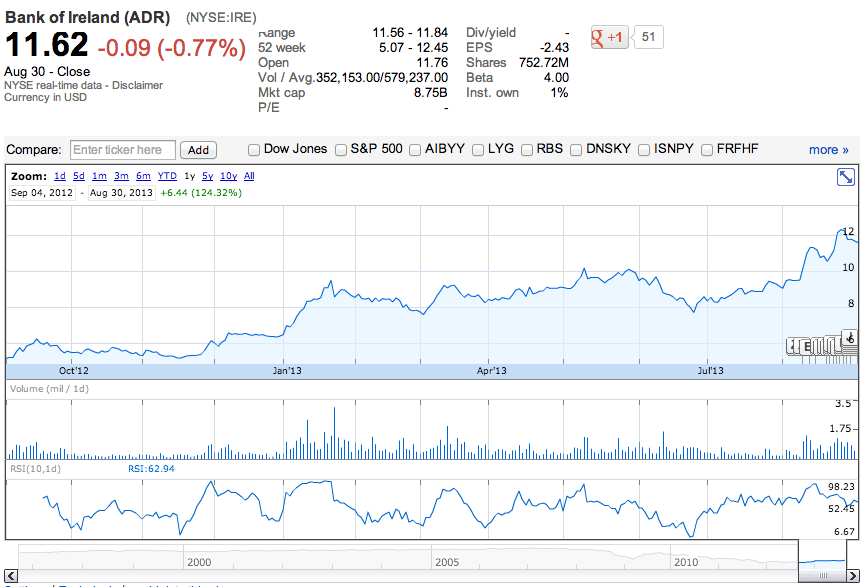The image size is (863, 587).
Task: Enable the S&P 500 comparison checkbox
Action: 341,150
